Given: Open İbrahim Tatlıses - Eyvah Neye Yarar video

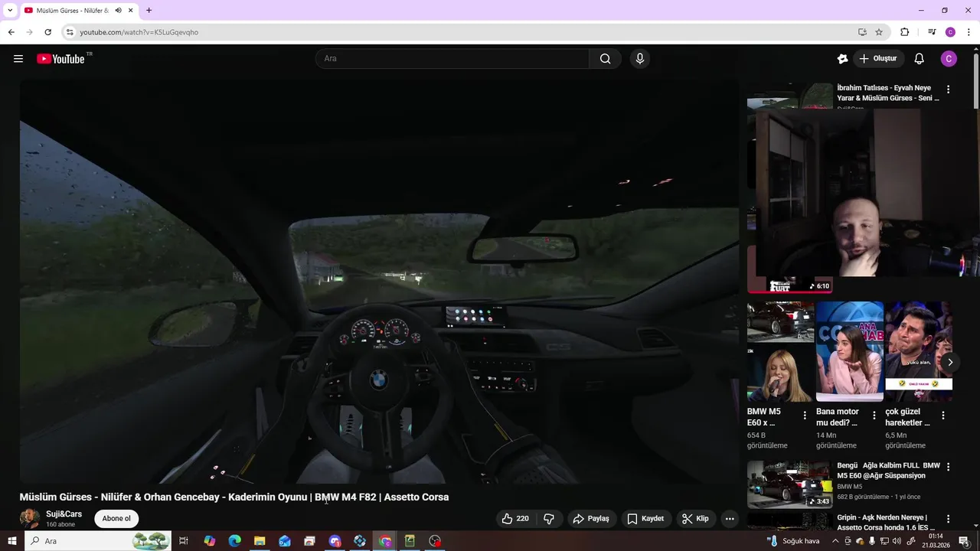Looking at the screenshot, I should coord(887,93).
